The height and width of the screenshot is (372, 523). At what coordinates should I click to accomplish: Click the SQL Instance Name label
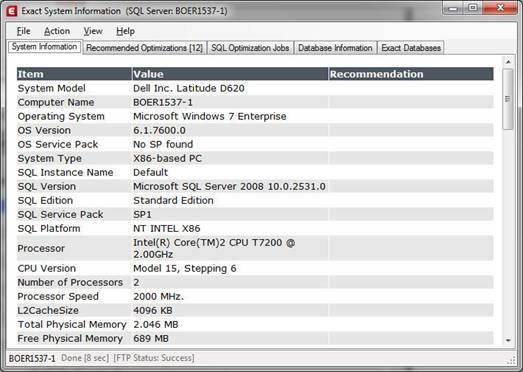pyautogui.click(x=65, y=172)
